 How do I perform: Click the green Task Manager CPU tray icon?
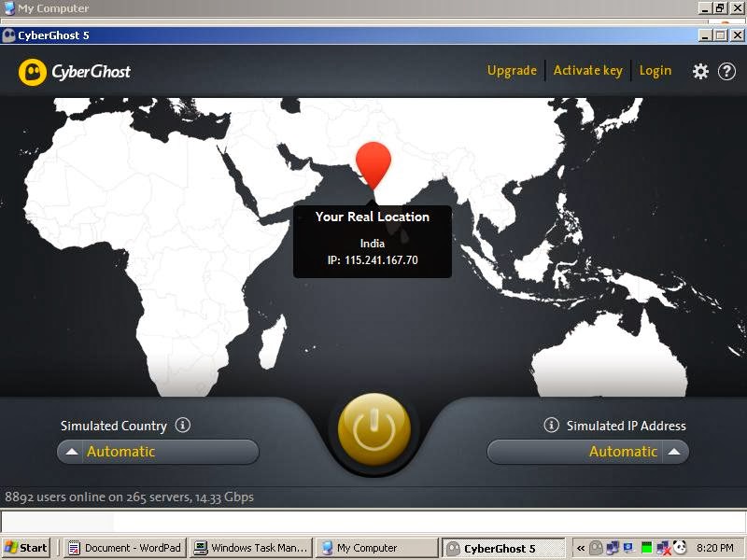[x=646, y=548]
